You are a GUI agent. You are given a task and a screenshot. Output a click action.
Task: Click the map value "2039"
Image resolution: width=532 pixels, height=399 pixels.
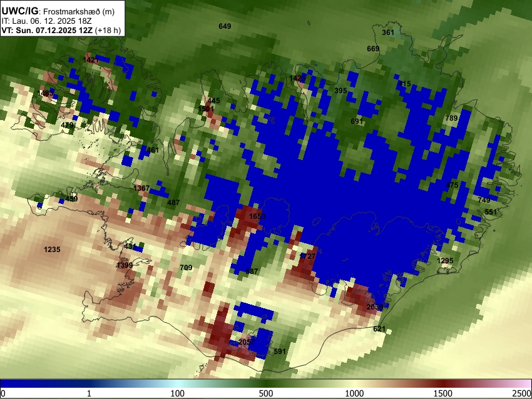(375, 307)
